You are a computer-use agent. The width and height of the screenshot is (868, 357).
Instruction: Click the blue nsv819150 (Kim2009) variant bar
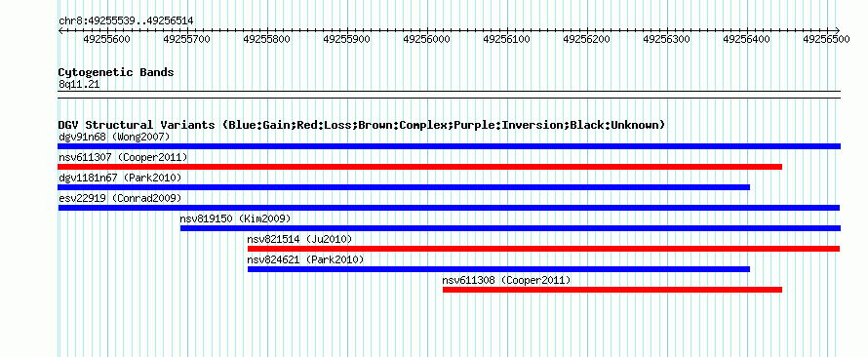tap(510, 228)
